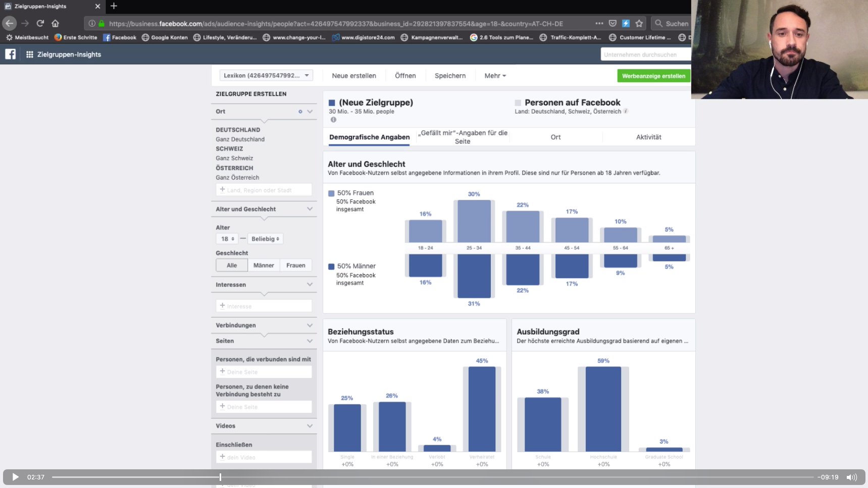This screenshot has width=868, height=488.
Task: Click the info icon under Neue Zielgruppe
Action: (333, 120)
